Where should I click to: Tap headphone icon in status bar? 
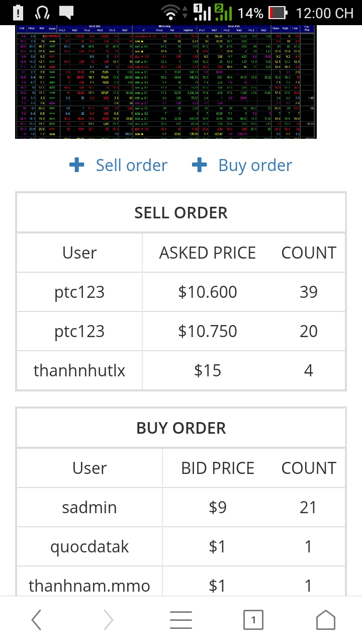pyautogui.click(x=42, y=13)
